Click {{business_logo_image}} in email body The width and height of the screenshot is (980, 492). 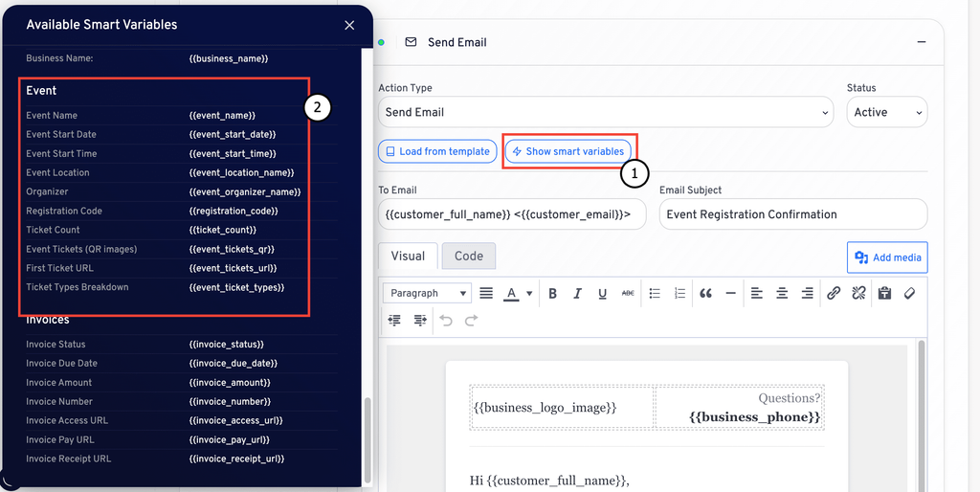(x=545, y=408)
